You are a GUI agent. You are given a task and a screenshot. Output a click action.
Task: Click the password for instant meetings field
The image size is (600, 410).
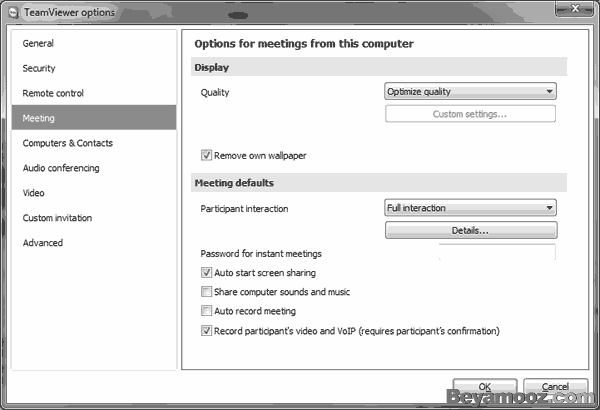497,253
